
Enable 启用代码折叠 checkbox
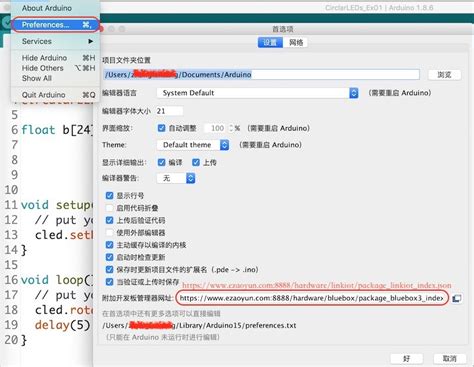[x=109, y=208]
